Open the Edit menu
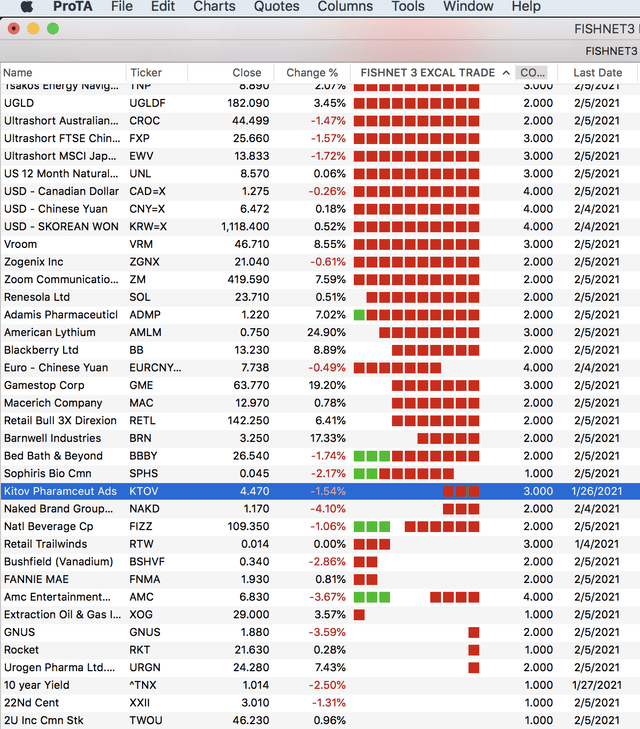This screenshot has height=729, width=640. point(163,6)
